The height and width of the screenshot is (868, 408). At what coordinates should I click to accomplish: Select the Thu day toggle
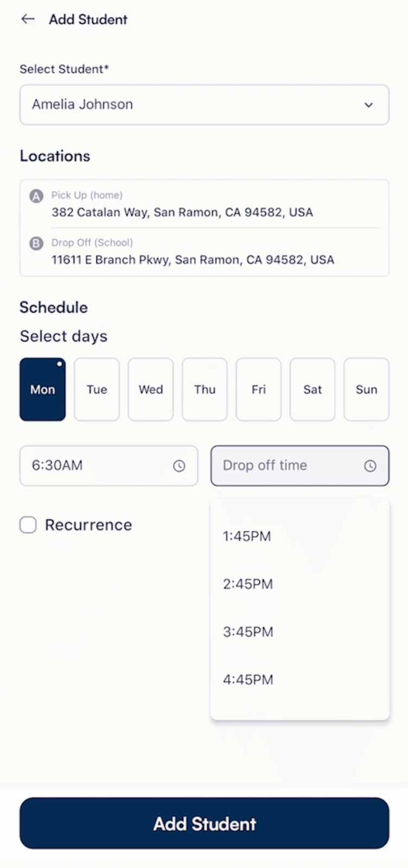[205, 390]
